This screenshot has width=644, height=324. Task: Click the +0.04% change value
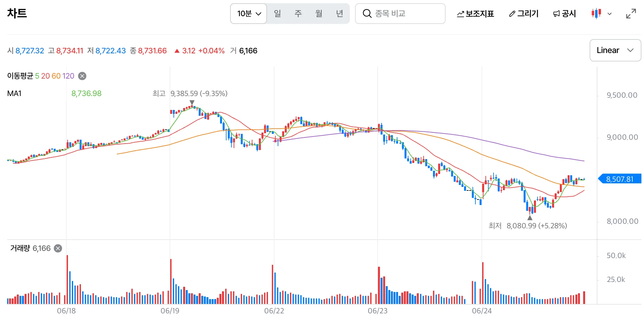[x=211, y=51]
